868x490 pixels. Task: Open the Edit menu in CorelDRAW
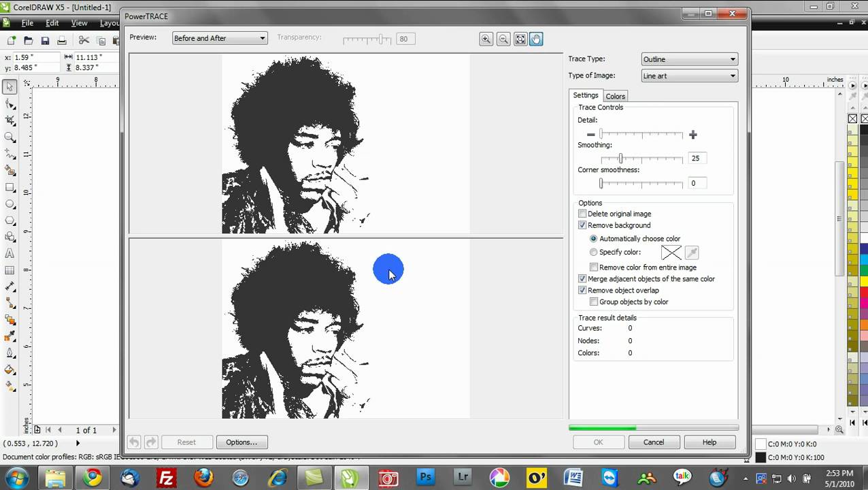[52, 23]
